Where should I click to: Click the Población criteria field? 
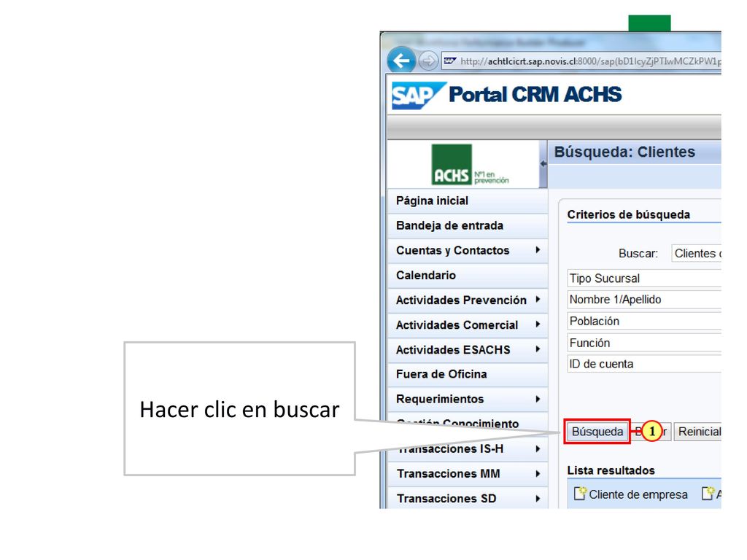tap(644, 321)
